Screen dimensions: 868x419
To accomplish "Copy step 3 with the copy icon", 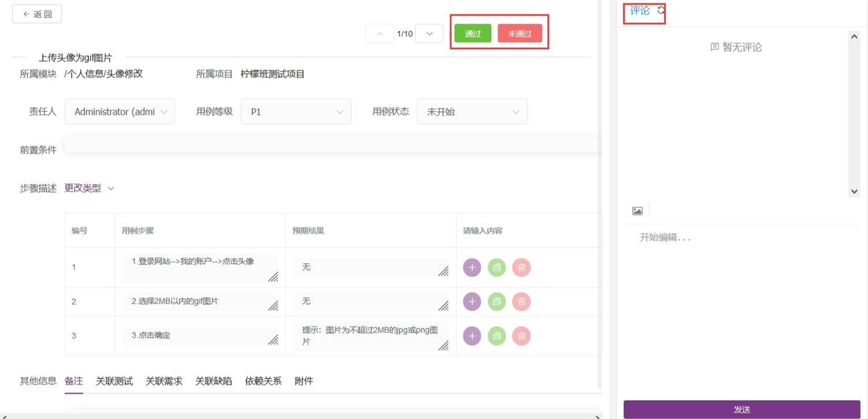I will pyautogui.click(x=496, y=336).
